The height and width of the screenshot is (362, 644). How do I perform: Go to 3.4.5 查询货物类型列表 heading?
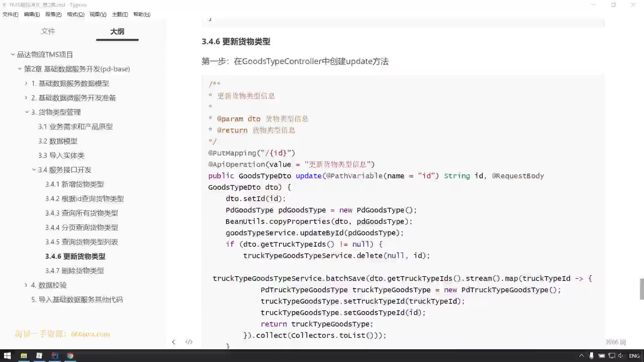pyautogui.click(x=82, y=242)
